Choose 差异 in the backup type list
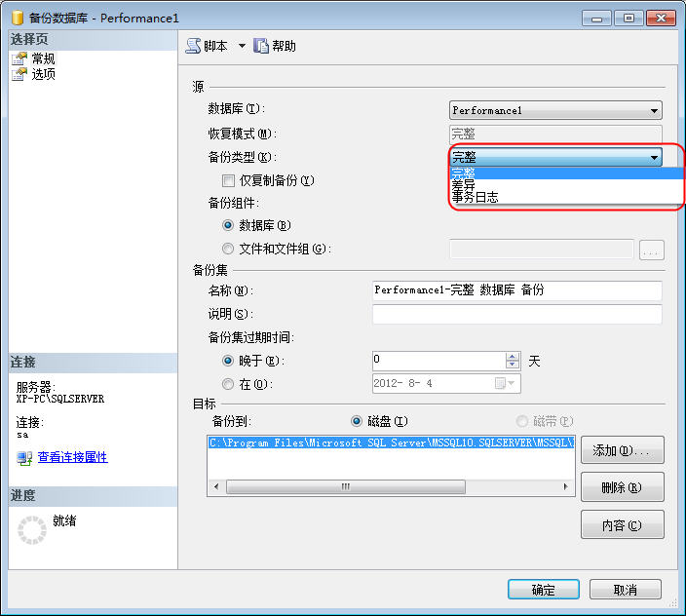The height and width of the screenshot is (616, 686). [566, 184]
